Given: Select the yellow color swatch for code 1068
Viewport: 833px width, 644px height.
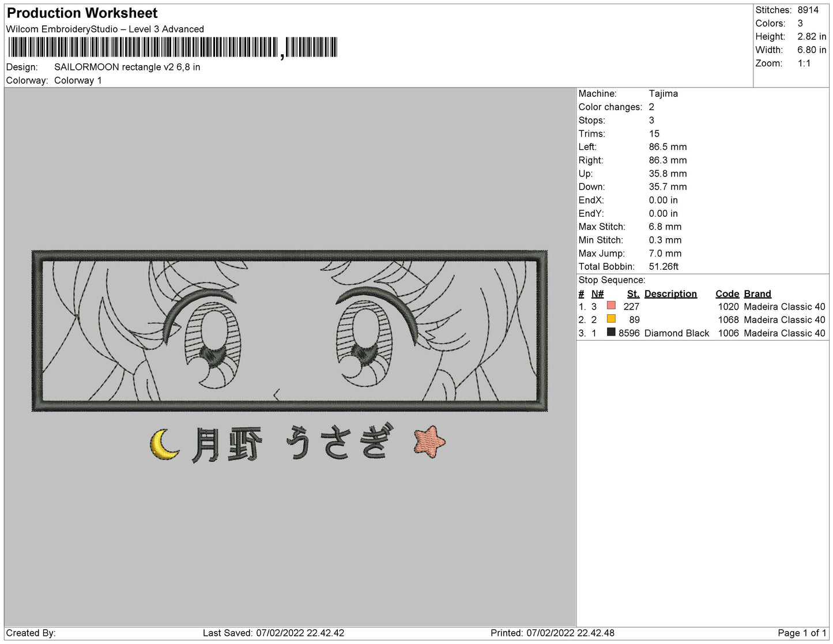Looking at the screenshot, I should click(x=611, y=319).
